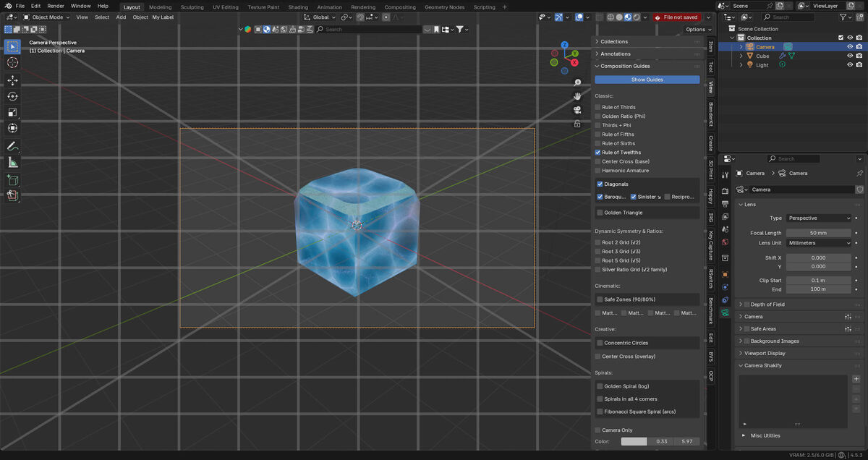Click the Clip Start 0.1 m field
868x460 pixels.
coord(820,280)
